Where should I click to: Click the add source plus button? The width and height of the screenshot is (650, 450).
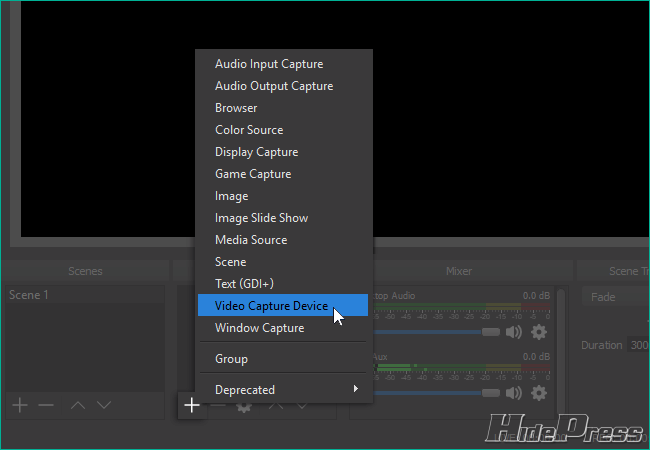pos(191,405)
